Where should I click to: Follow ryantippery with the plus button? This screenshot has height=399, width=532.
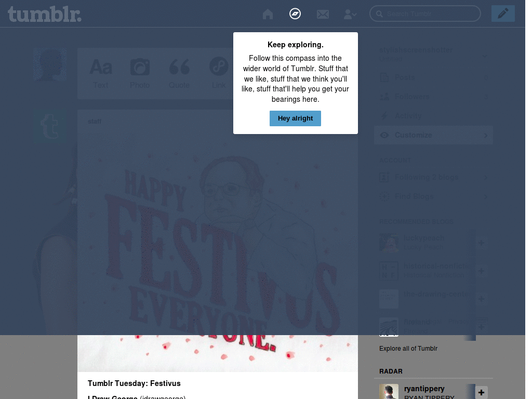point(481,393)
